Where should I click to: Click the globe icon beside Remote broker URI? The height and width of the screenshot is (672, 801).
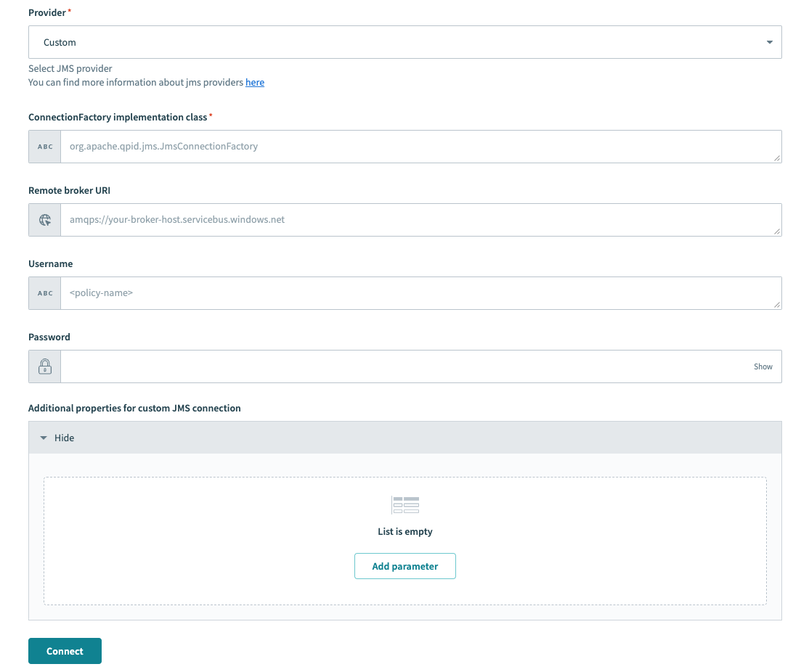coord(44,219)
